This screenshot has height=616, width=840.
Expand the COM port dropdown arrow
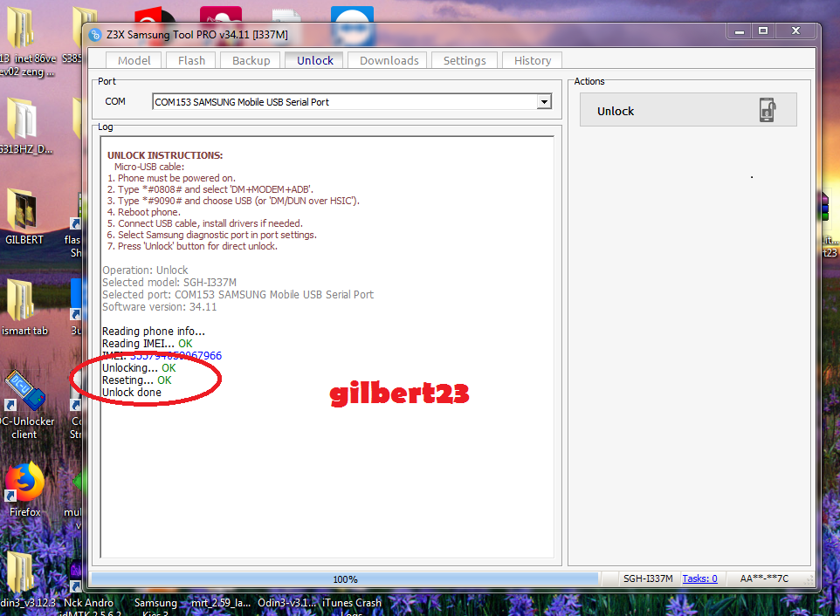(x=544, y=102)
